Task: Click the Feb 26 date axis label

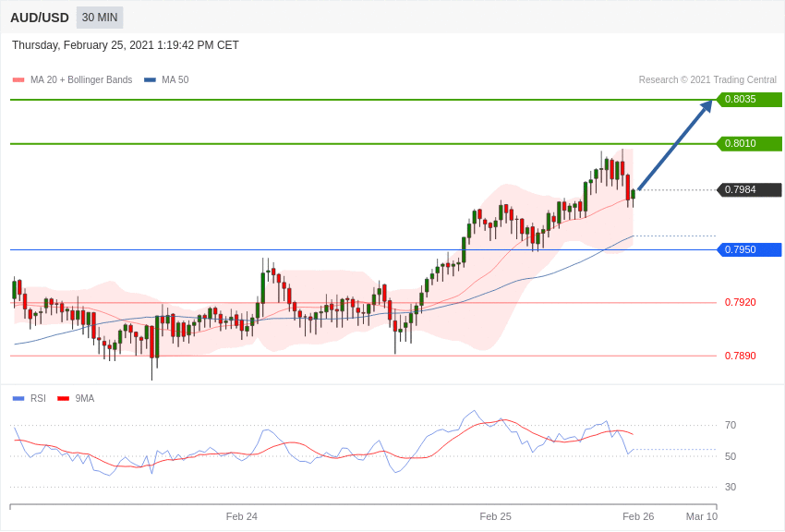Action: click(638, 516)
